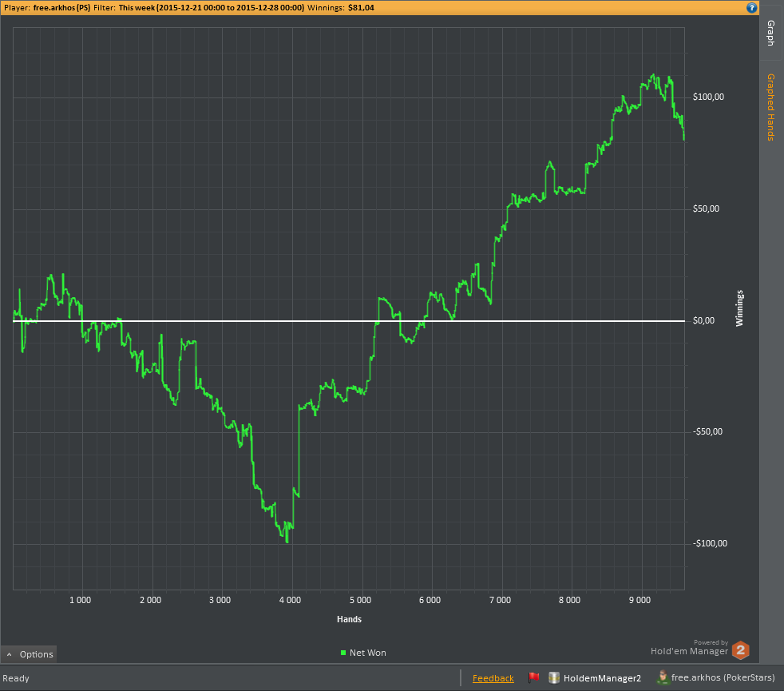784x691 pixels.
Task: Switch to the Graphed Hands tab
Action: coord(771,107)
